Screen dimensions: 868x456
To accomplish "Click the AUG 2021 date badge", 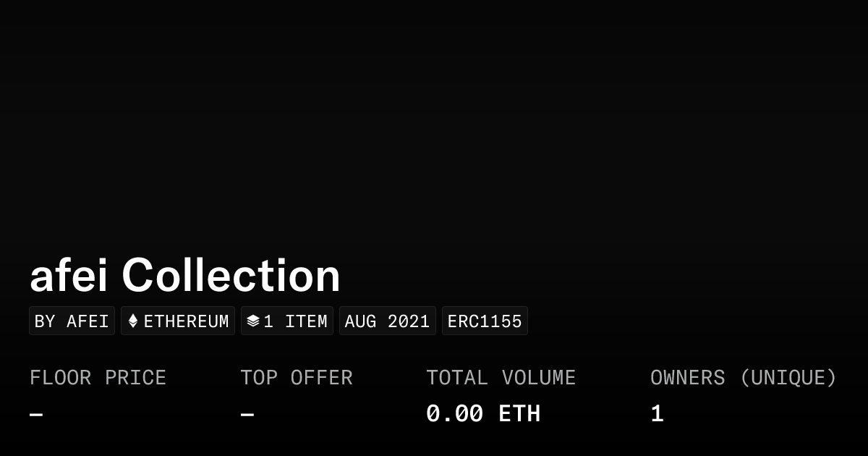I will (x=387, y=321).
